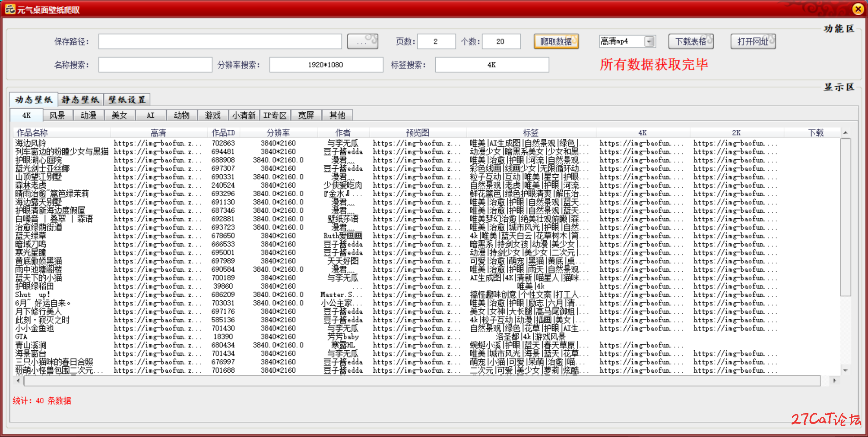Select the row GTA
The width and height of the screenshot is (868, 437).
pos(428,336)
